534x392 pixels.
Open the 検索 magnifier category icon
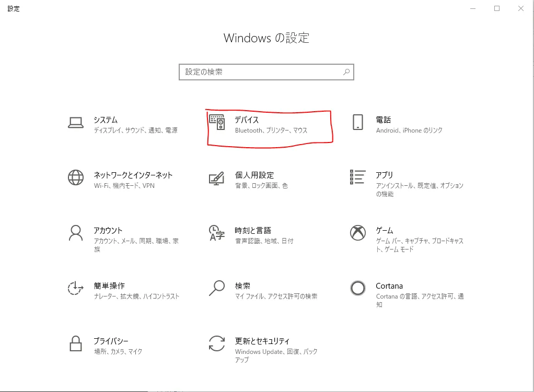pyautogui.click(x=217, y=288)
